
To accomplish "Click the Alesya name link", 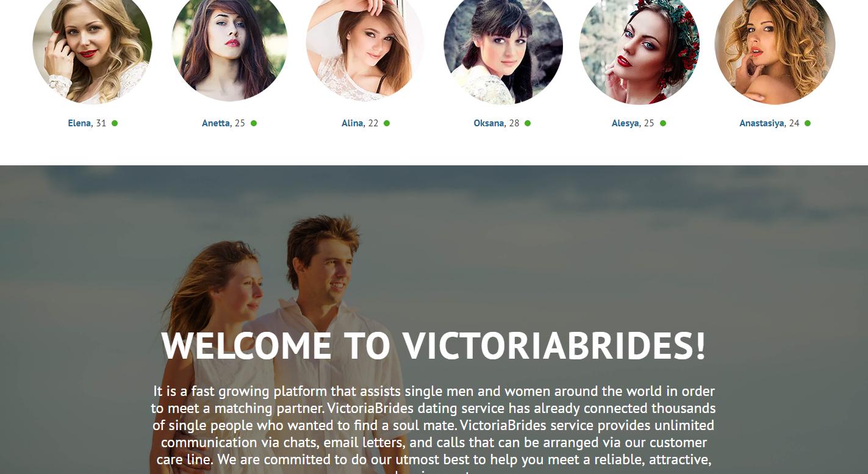I will [625, 123].
